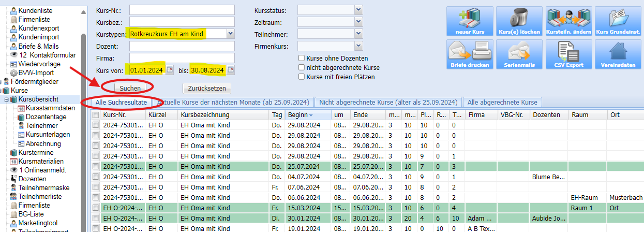Open calendar picker for Kurs von date

coord(170,70)
